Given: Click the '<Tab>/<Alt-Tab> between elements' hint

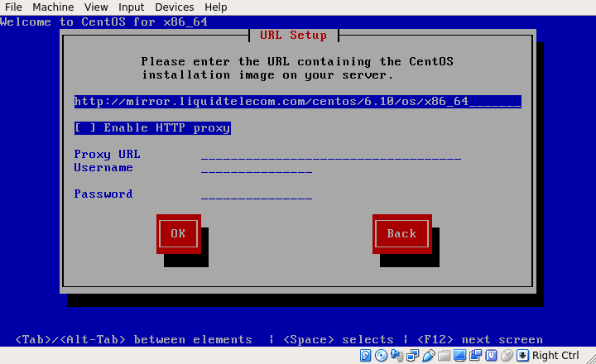Looking at the screenshot, I should tap(134, 340).
